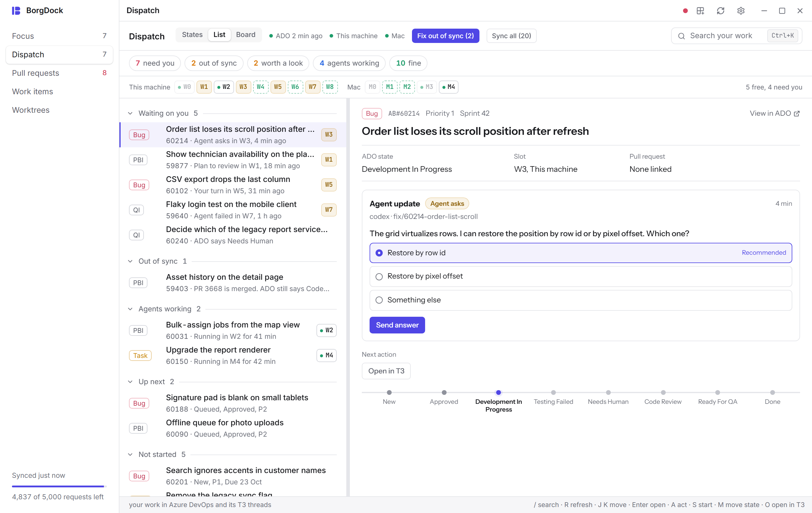Viewport: 812px width, 513px height.
Task: Select Mac slot M0 chip
Action: (372, 87)
